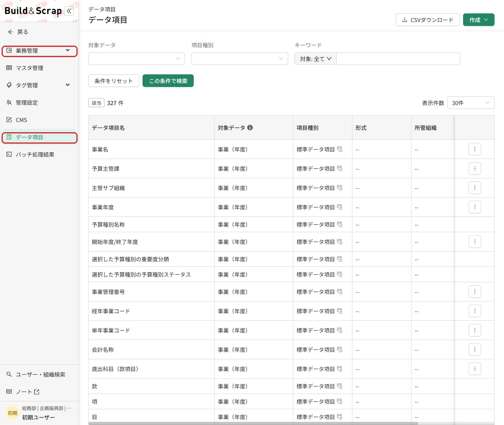This screenshot has width=504, height=425.
Task: Expand the 業務管理 menu chevron
Action: [x=68, y=50]
